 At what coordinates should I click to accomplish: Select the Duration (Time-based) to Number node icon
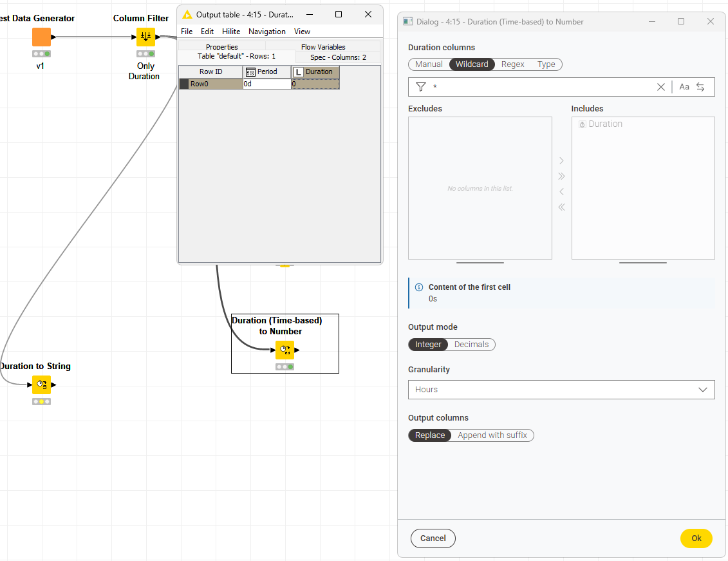(x=285, y=350)
